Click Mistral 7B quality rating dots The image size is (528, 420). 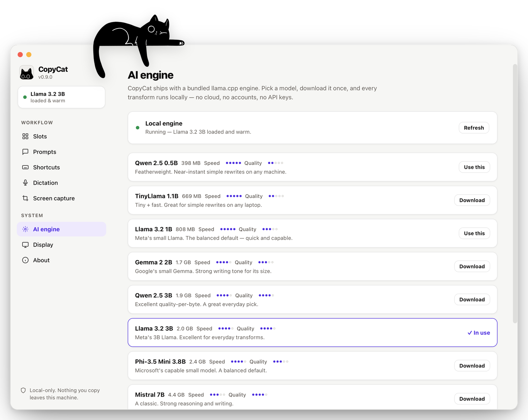coord(259,395)
